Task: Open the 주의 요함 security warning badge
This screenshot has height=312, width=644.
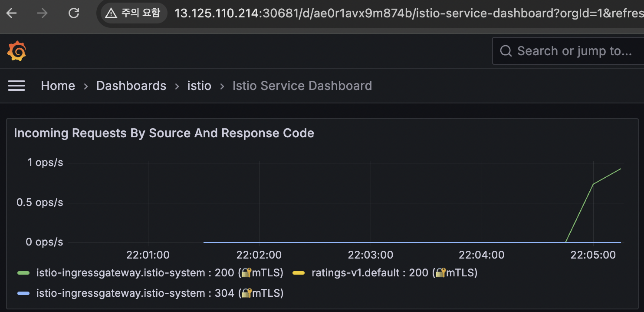Action: tap(134, 13)
